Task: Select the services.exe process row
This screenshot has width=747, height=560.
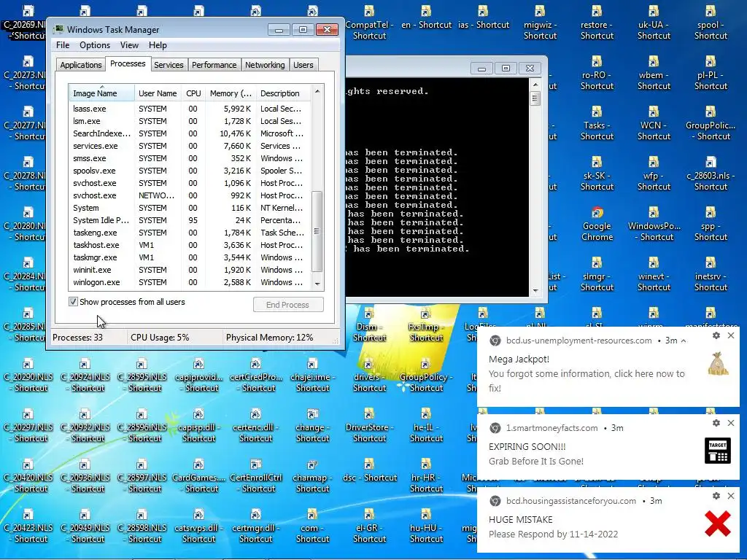Action: (x=189, y=146)
